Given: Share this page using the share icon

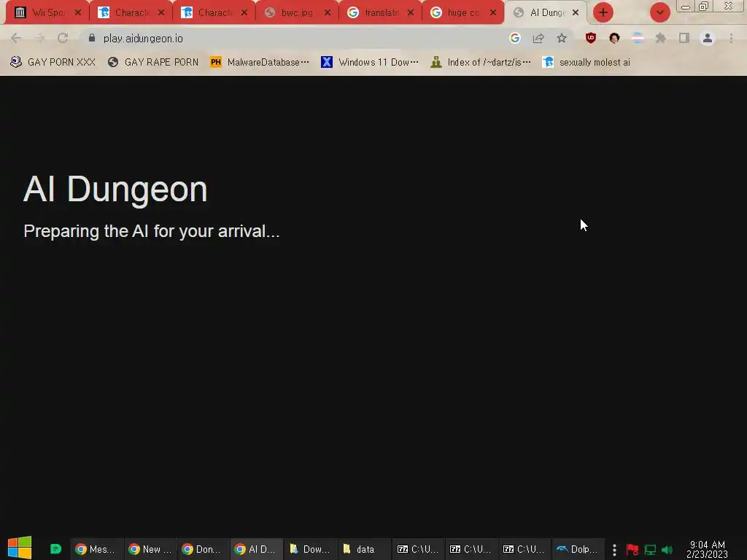Looking at the screenshot, I should [538, 38].
